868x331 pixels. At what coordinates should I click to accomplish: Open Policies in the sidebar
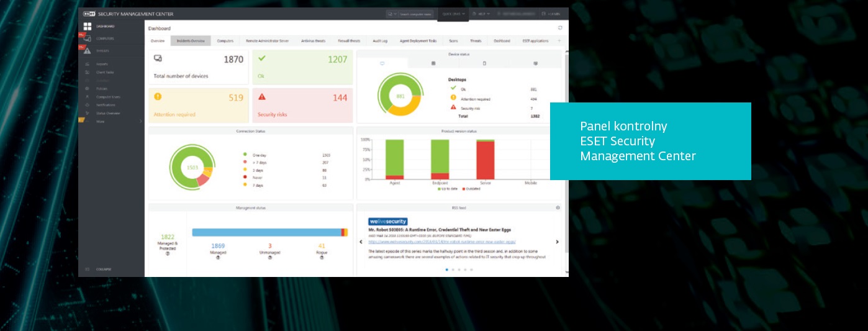102,89
